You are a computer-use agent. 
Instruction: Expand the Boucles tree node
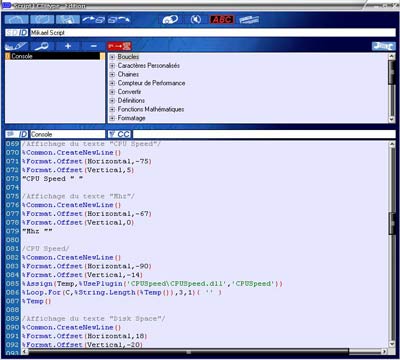(112, 57)
